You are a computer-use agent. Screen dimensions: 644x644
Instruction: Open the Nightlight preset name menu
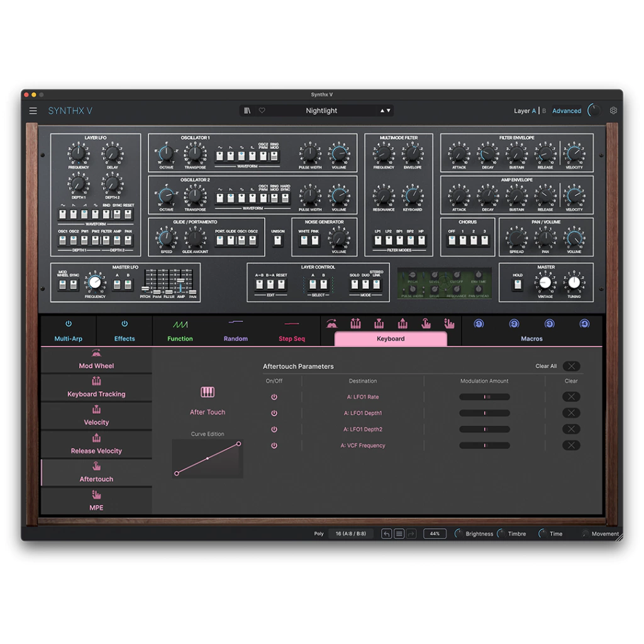[x=321, y=111]
